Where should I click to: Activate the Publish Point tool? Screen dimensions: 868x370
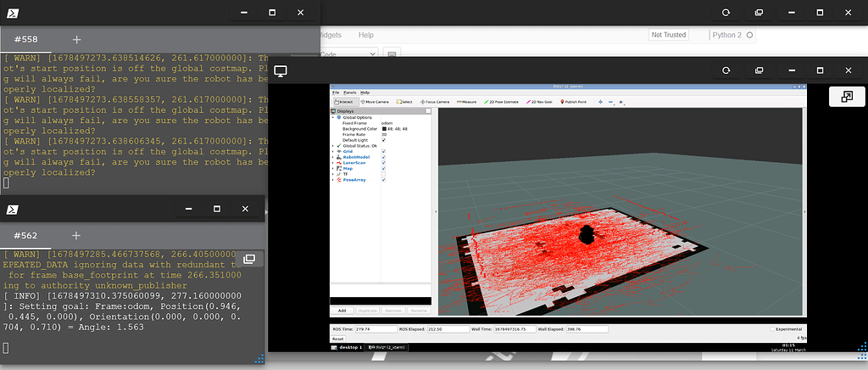(574, 102)
